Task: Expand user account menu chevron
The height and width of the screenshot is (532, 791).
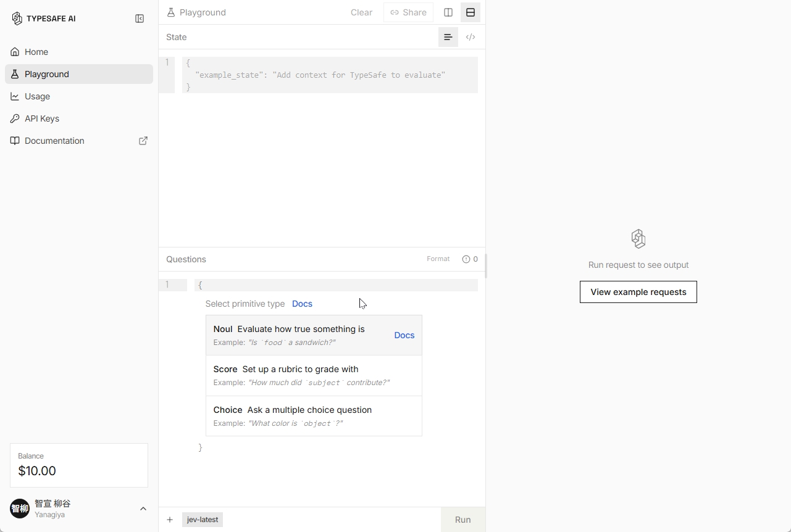Action: point(143,509)
